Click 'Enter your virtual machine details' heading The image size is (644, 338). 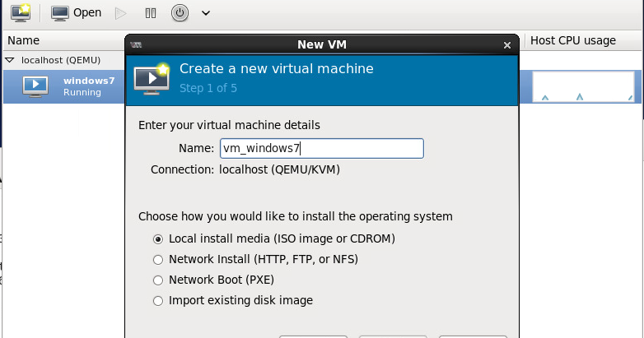[x=229, y=125]
